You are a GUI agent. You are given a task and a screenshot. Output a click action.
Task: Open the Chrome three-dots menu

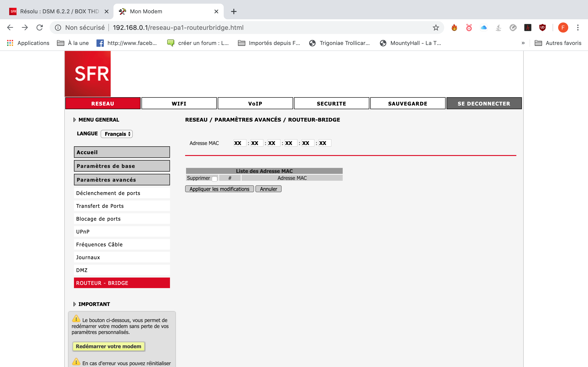pyautogui.click(x=578, y=28)
